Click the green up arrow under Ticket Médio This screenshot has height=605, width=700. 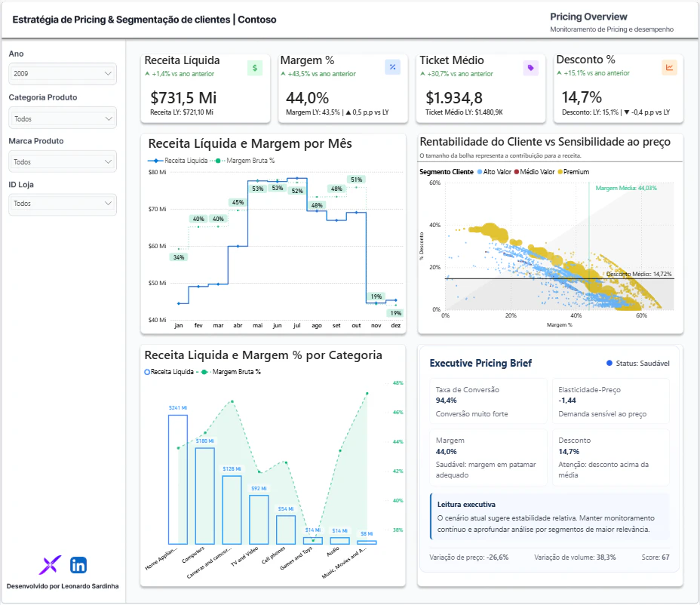point(422,74)
